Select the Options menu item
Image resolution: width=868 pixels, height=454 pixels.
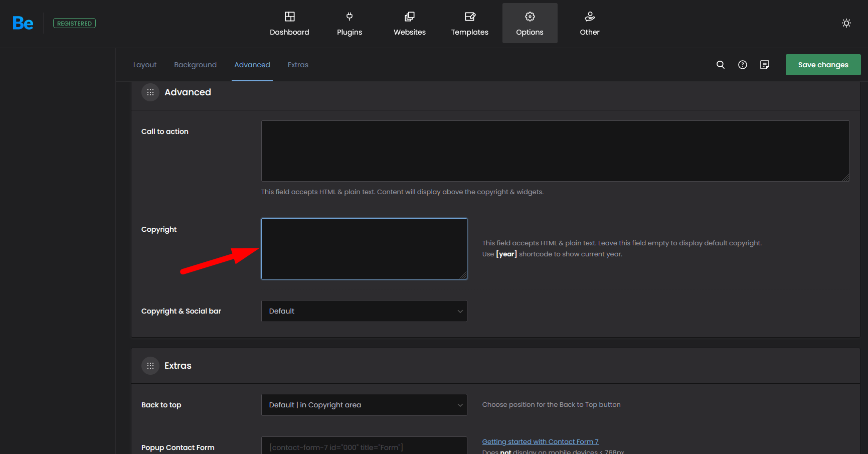tap(530, 23)
